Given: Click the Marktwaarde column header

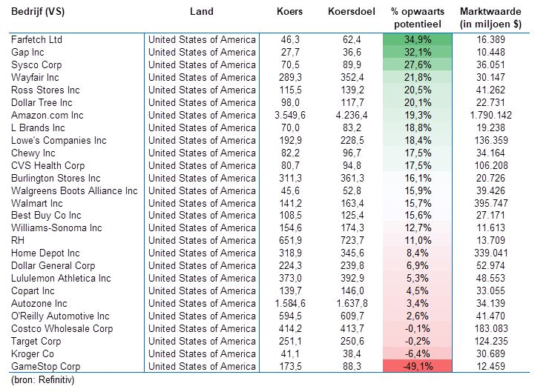Looking at the screenshot, I should click(x=490, y=19).
